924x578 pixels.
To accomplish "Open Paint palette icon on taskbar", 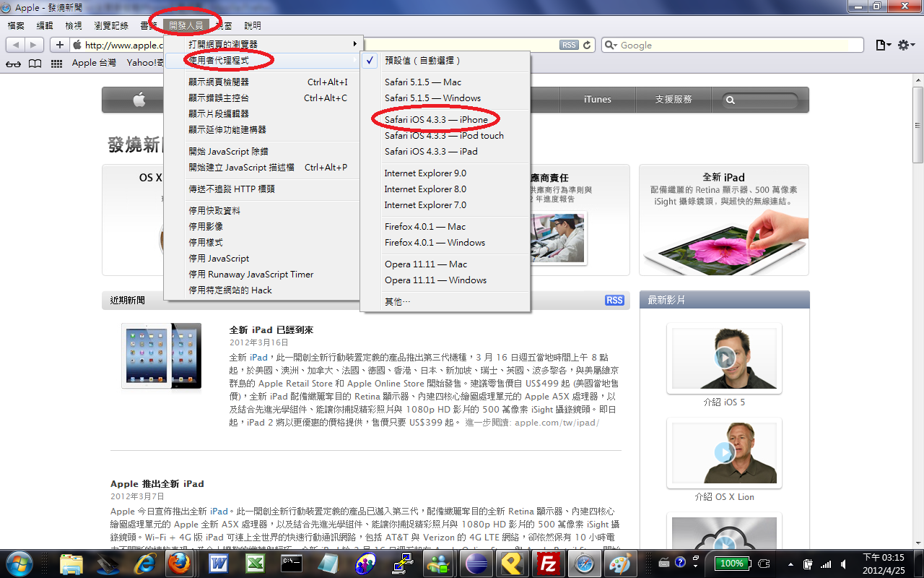I will [619, 564].
